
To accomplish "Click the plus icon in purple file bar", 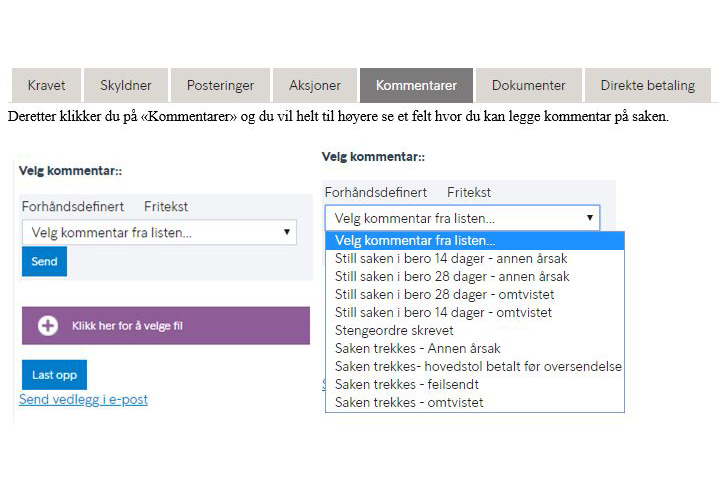I will [x=48, y=325].
